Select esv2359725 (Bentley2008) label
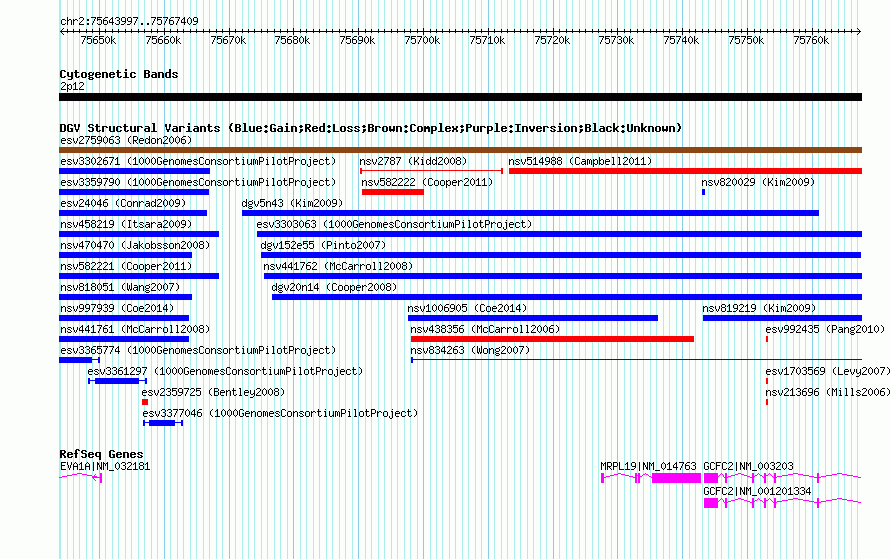Image resolution: width=890 pixels, height=559 pixels. point(213,392)
